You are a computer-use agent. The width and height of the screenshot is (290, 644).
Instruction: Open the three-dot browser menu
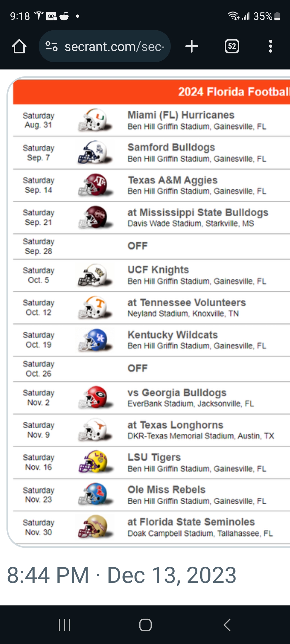click(x=270, y=46)
